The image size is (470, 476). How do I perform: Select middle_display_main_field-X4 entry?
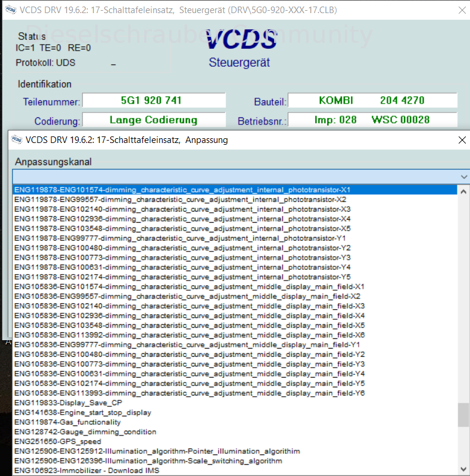[235, 316]
